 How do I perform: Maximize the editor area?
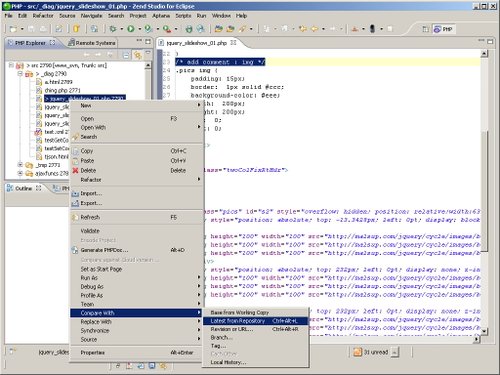[x=490, y=41]
